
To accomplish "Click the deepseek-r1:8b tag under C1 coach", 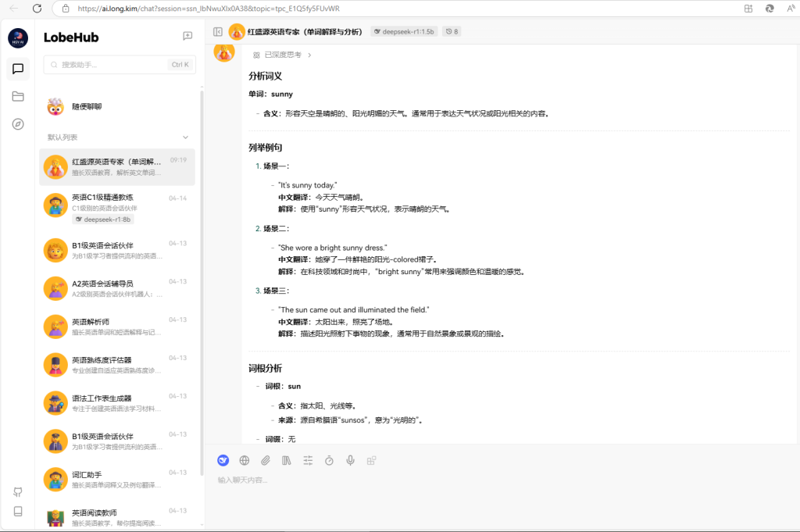I will (x=103, y=220).
